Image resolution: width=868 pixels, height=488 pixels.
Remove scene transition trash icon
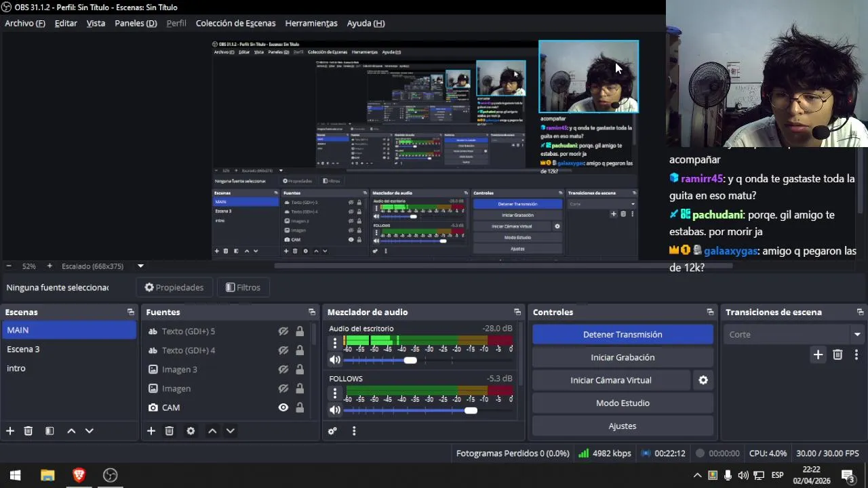coord(837,354)
